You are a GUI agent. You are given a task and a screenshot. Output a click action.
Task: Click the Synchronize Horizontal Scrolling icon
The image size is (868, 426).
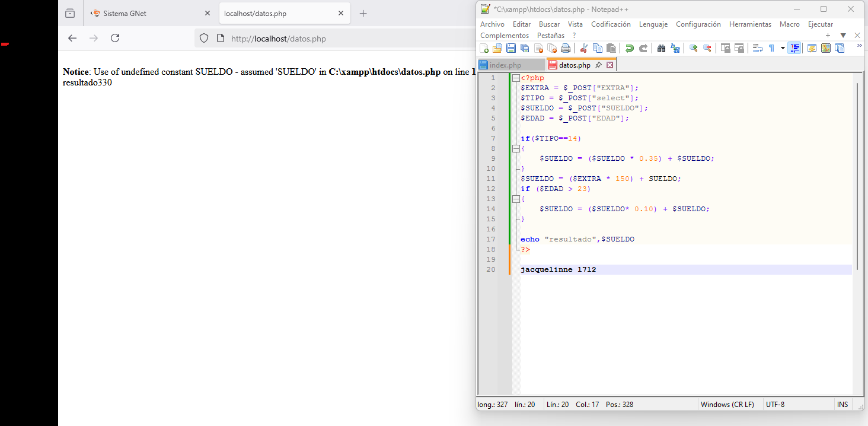pos(739,48)
